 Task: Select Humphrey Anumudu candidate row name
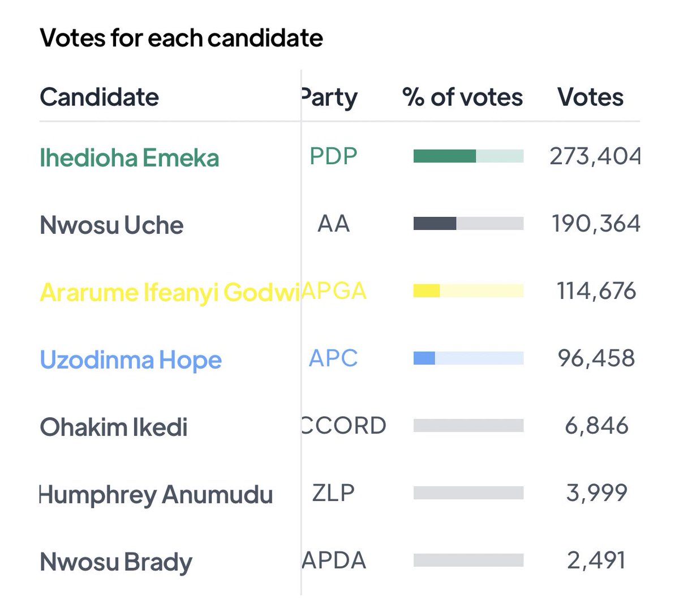[156, 495]
